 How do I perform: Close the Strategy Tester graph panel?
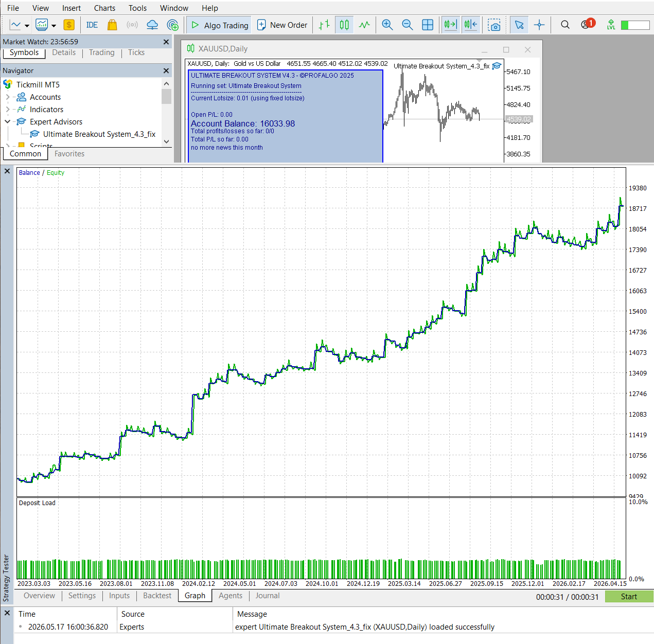(7, 171)
